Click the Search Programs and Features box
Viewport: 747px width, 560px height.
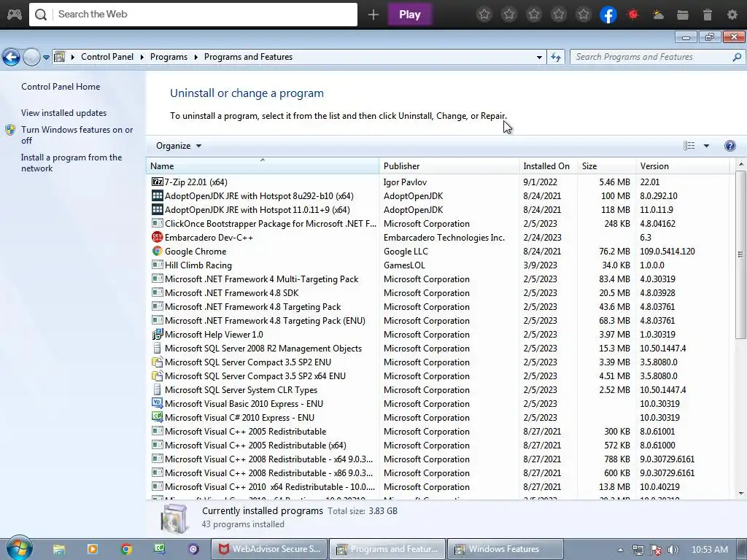tap(657, 57)
